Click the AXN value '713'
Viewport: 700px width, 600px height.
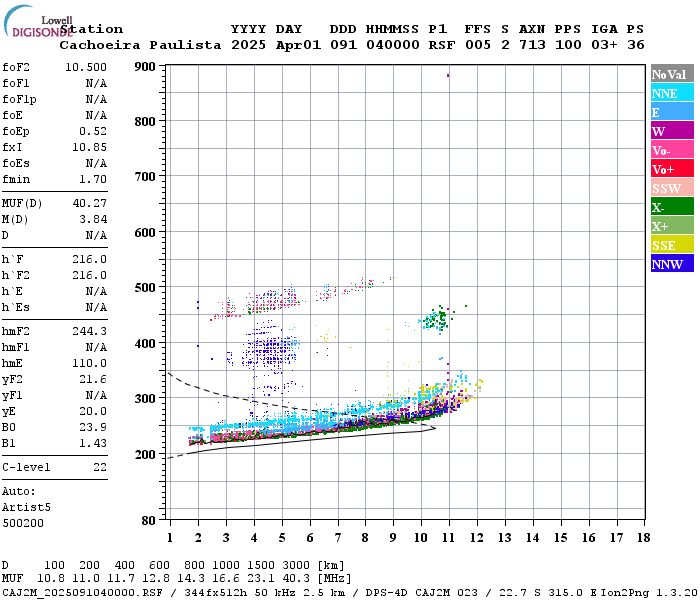[x=532, y=45]
